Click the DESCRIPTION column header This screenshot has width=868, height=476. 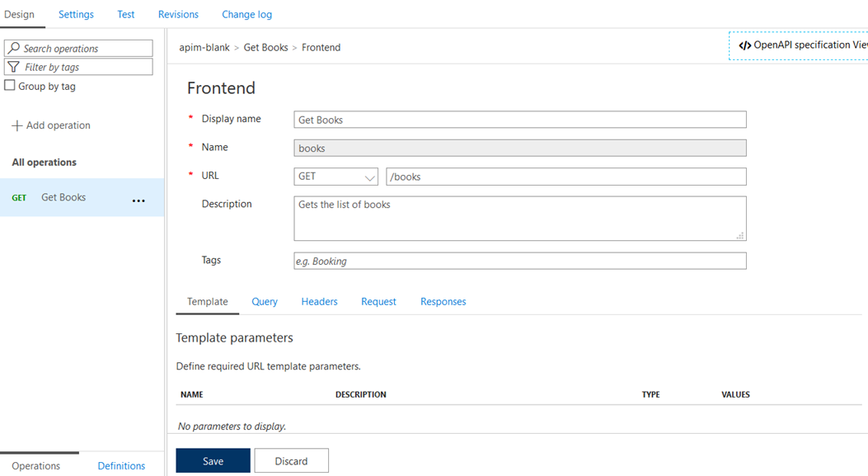[x=361, y=394]
